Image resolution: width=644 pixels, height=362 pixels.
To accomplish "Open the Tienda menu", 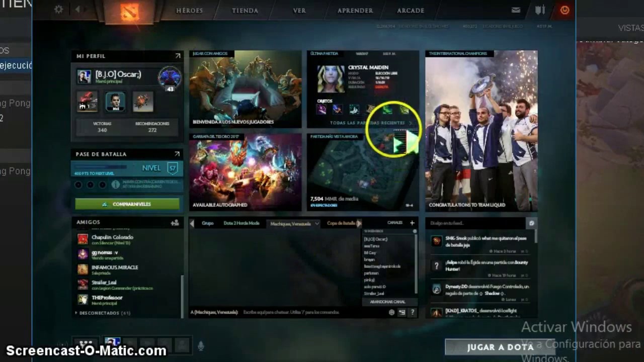I will pos(245,11).
